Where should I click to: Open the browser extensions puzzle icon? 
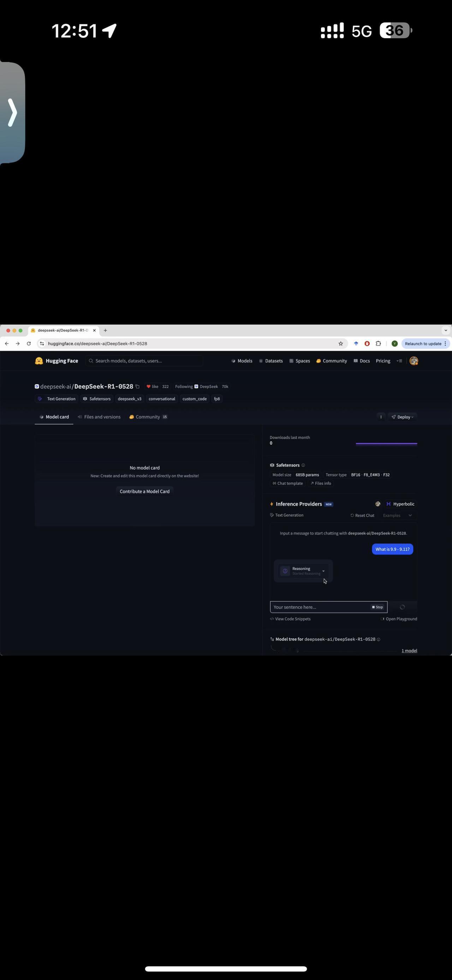[378, 343]
